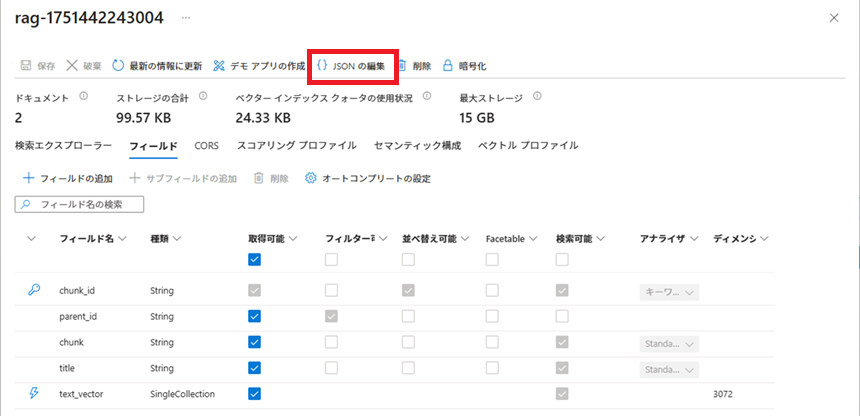The height and width of the screenshot is (416, 860).
Task: Click the trash icon for 削除 in top toolbar
Action: pyautogui.click(x=402, y=66)
